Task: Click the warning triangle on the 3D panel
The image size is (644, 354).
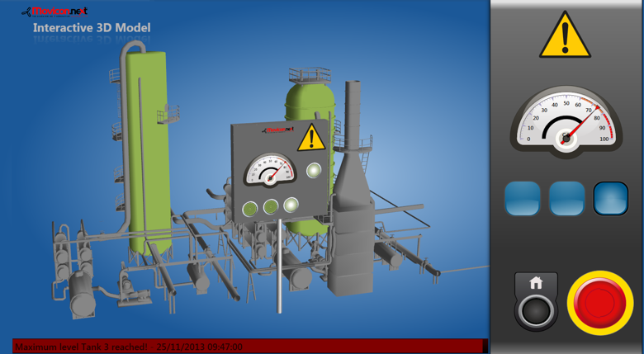Action: pyautogui.click(x=310, y=137)
